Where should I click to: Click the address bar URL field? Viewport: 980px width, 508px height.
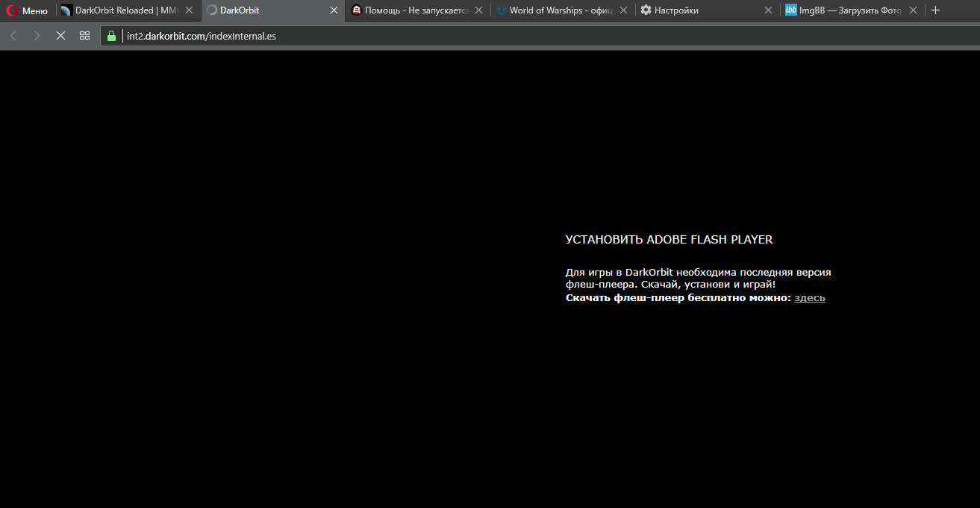[540, 36]
